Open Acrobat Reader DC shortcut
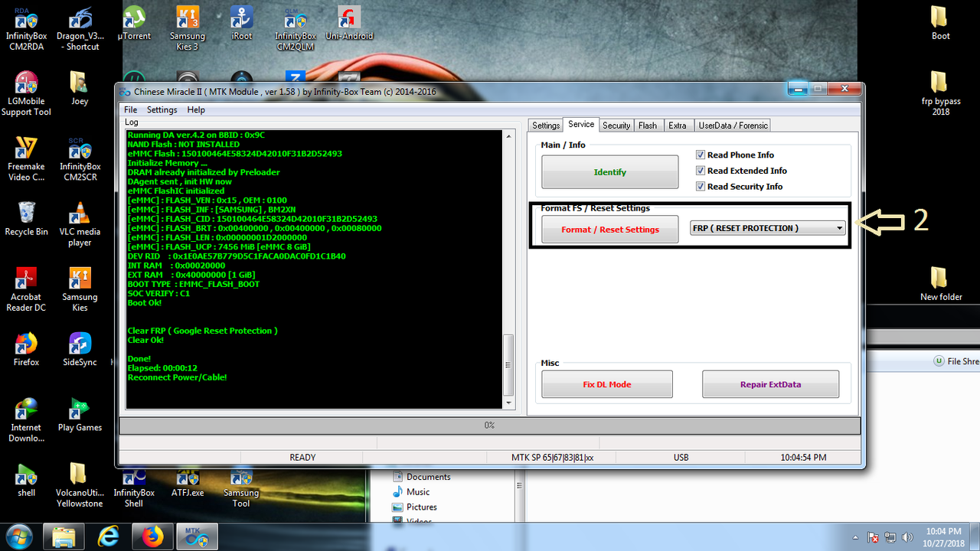Image resolution: width=980 pixels, height=551 pixels. point(26,290)
